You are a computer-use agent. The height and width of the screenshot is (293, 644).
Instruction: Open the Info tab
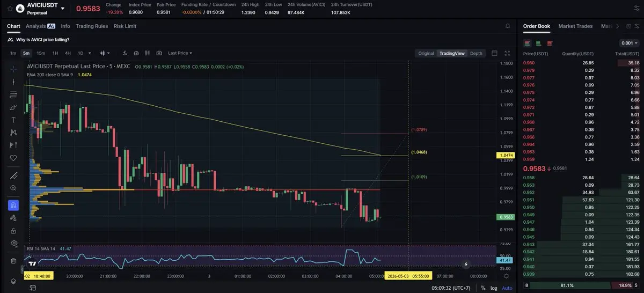pos(65,26)
